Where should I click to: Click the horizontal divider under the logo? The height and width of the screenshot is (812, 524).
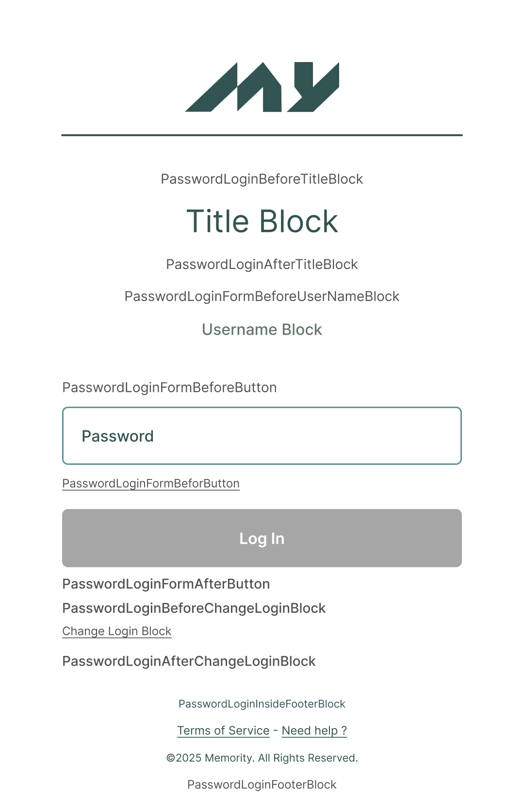(x=262, y=135)
